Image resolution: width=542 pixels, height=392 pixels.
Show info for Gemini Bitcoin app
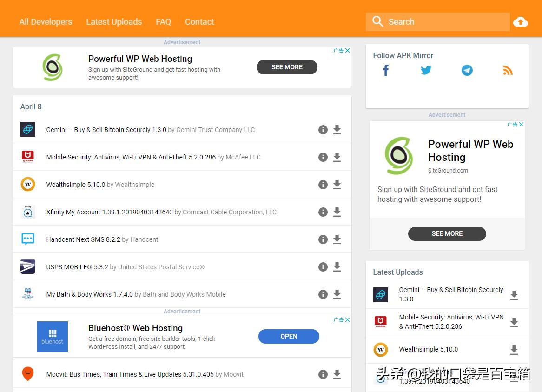click(323, 130)
